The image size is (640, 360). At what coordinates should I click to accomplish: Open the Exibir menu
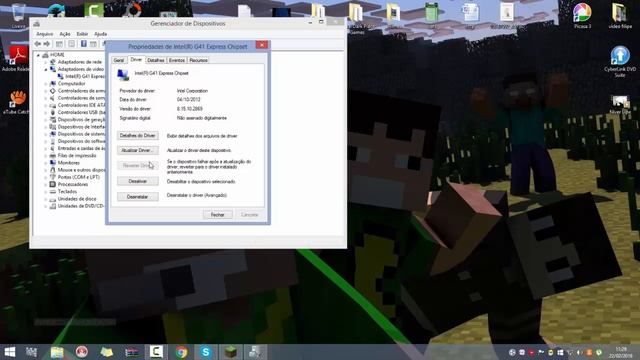(82, 34)
